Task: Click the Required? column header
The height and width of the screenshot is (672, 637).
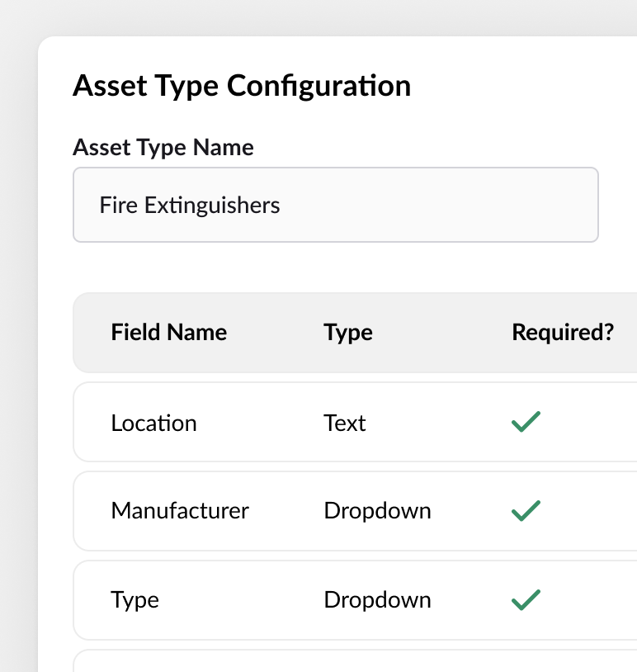Action: (x=563, y=333)
